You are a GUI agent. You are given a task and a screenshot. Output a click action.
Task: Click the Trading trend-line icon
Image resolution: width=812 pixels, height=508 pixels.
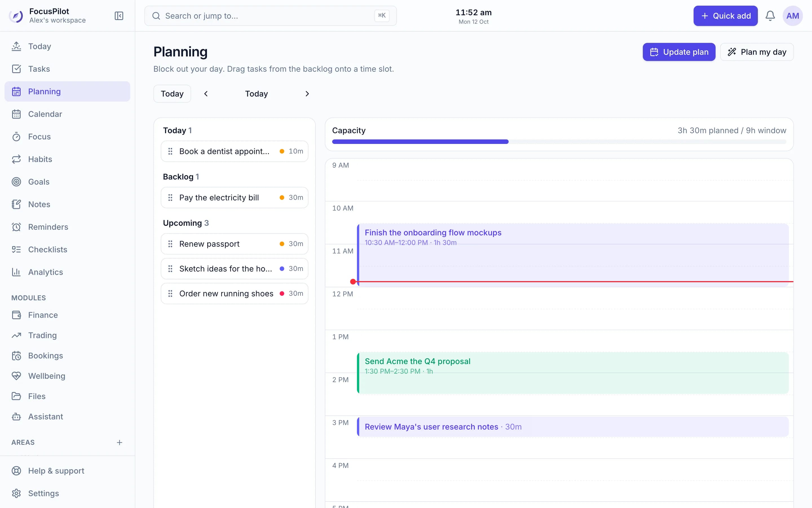pos(16,335)
